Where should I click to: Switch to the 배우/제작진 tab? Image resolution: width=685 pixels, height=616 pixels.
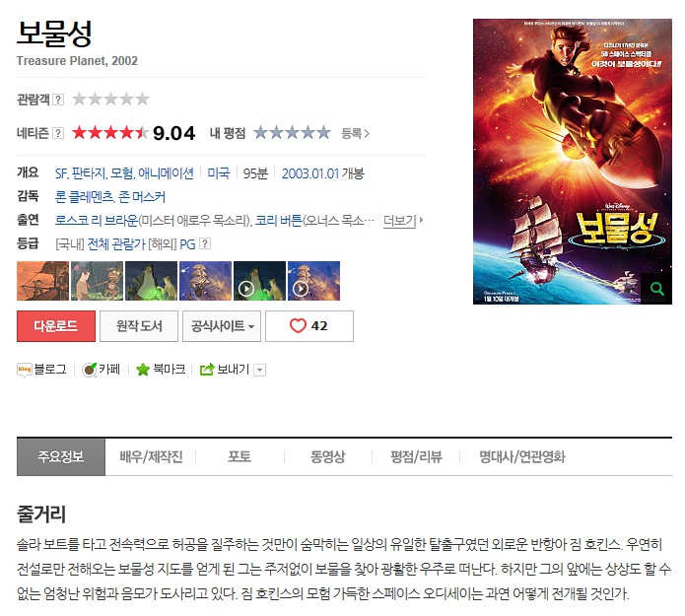click(x=151, y=456)
